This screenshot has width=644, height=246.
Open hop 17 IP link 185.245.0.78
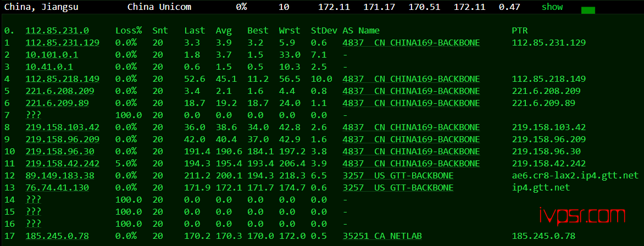(x=57, y=237)
